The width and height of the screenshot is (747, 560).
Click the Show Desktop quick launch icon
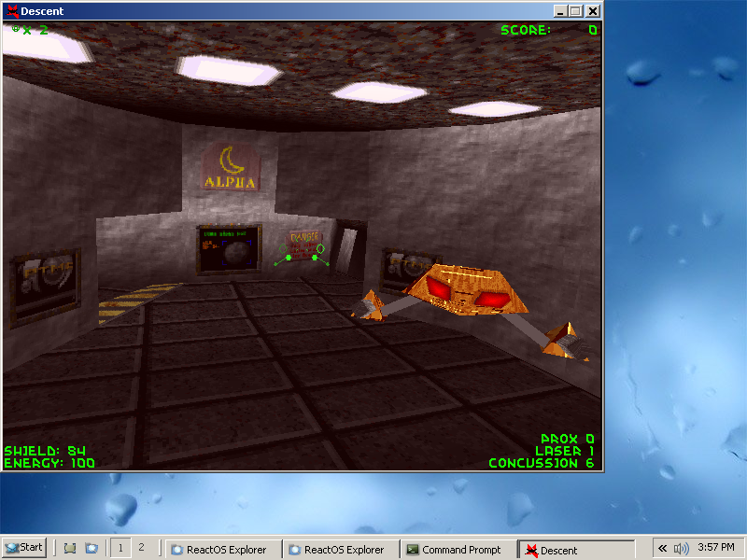(x=69, y=549)
